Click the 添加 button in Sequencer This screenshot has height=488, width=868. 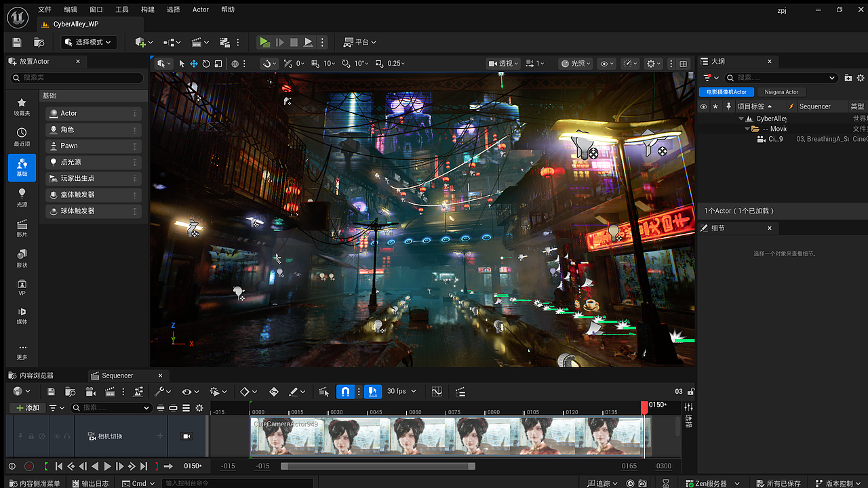(x=27, y=408)
